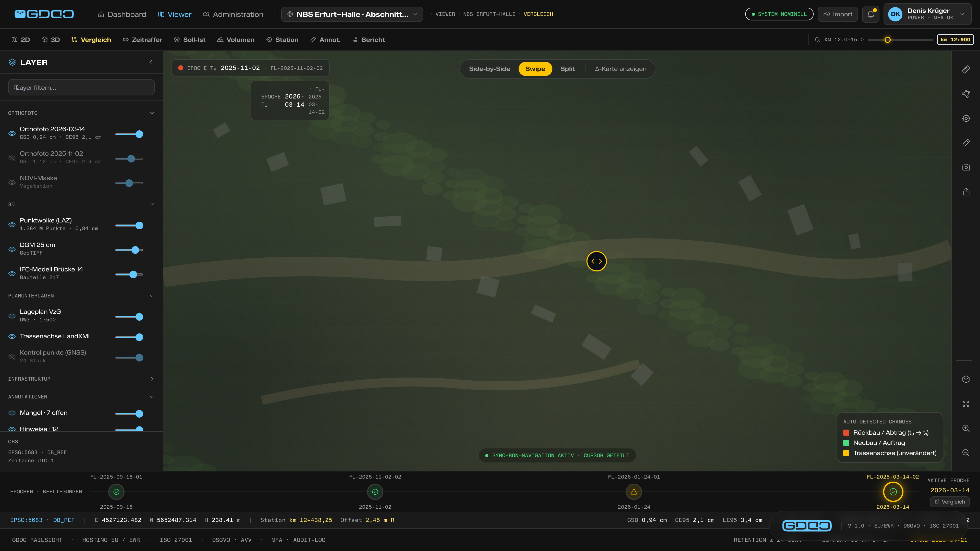The width and height of the screenshot is (980, 551).
Task: Select the polygon area tool
Action: [966, 94]
